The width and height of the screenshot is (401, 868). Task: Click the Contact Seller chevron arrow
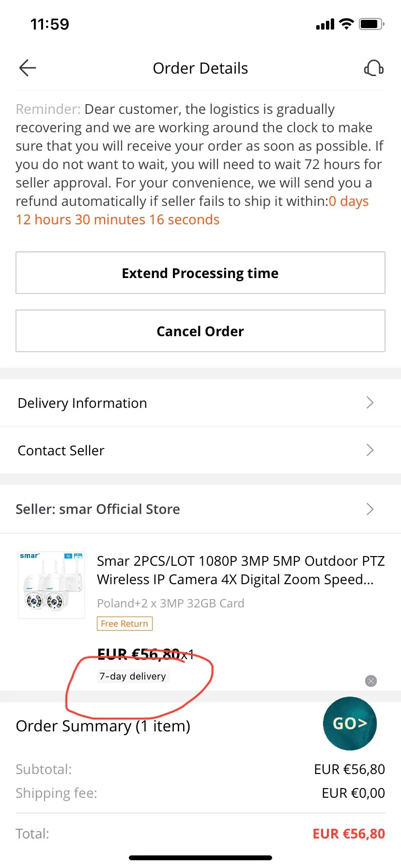(370, 450)
